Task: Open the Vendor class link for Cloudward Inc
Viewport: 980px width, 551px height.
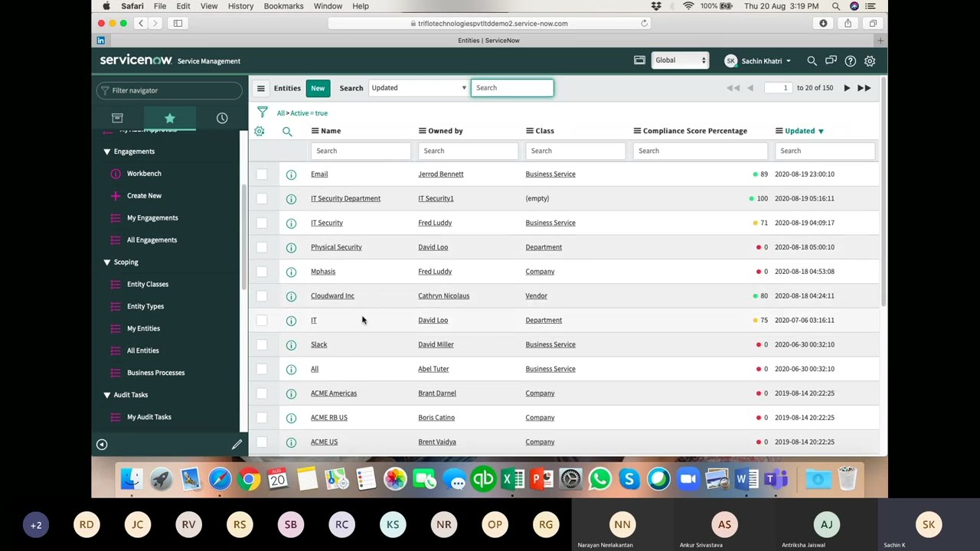Action: click(536, 296)
